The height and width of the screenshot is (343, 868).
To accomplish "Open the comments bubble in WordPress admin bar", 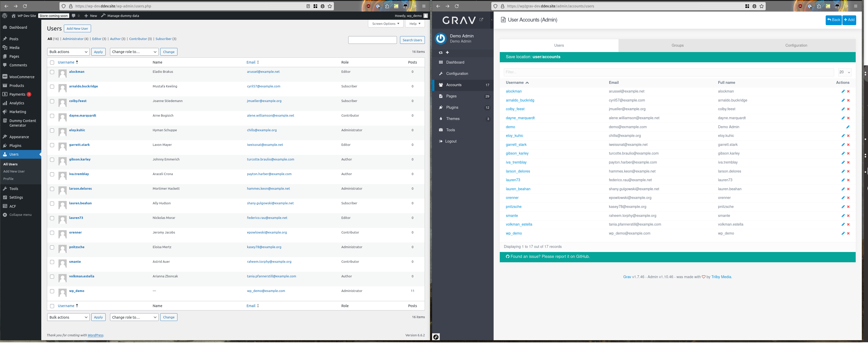I will 75,15.
